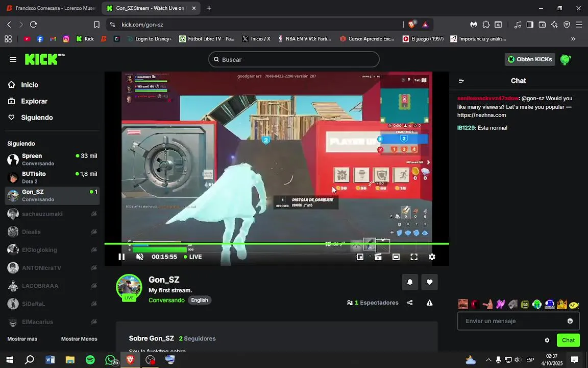Image resolution: width=588 pixels, height=368 pixels.
Task: Collapse the chat panel arrow icon
Action: coord(461,81)
